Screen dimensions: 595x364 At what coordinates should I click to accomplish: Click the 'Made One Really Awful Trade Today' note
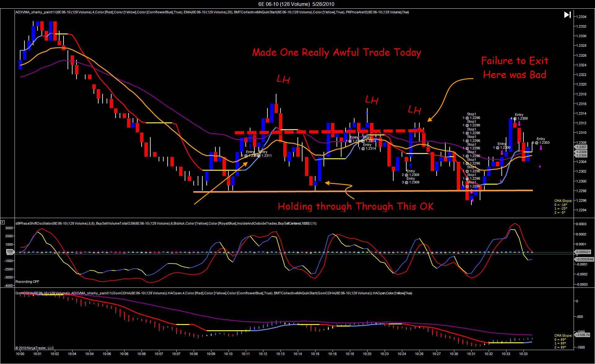pos(337,52)
